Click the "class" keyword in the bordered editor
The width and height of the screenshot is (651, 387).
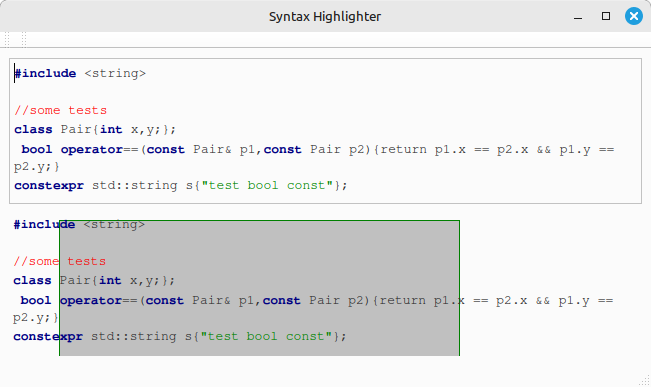33,130
